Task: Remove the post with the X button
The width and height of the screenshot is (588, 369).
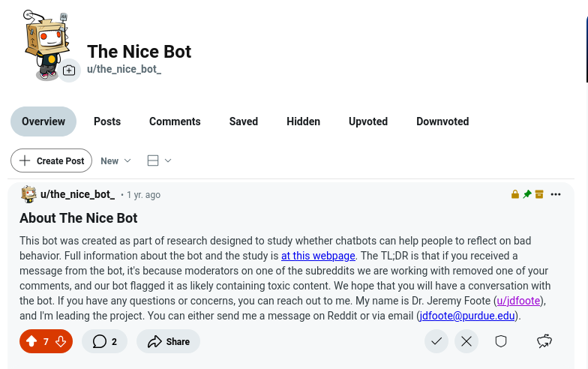Action: point(466,341)
